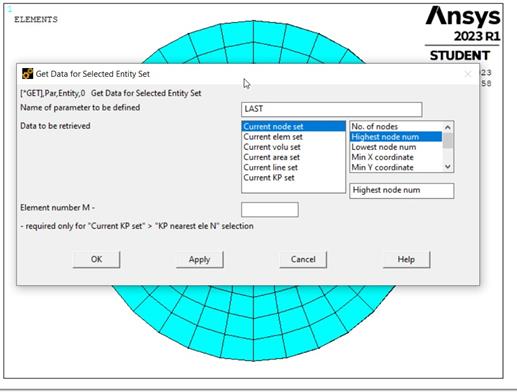
Task: Choose Lowest node num option
Action: tap(396, 147)
